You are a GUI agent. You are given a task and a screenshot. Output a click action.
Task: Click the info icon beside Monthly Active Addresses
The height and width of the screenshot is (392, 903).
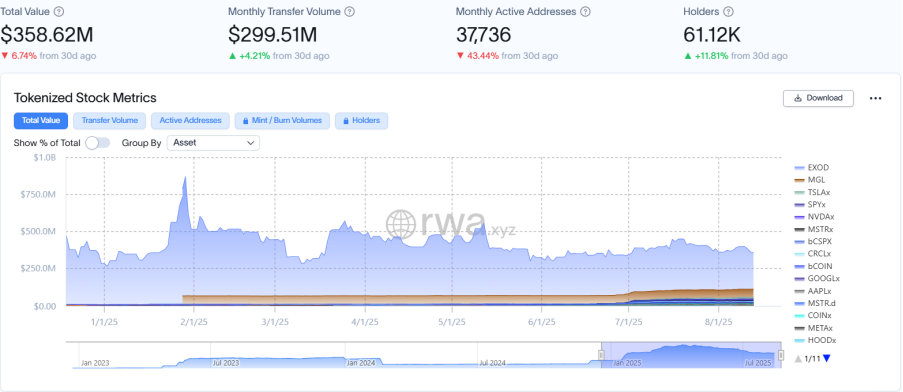coord(586,12)
